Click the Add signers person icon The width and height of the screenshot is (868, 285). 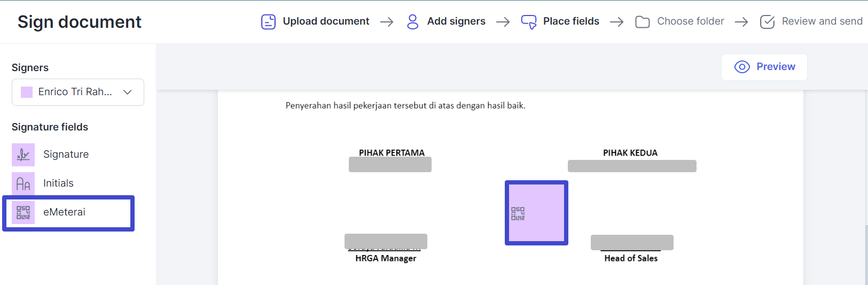[412, 22]
